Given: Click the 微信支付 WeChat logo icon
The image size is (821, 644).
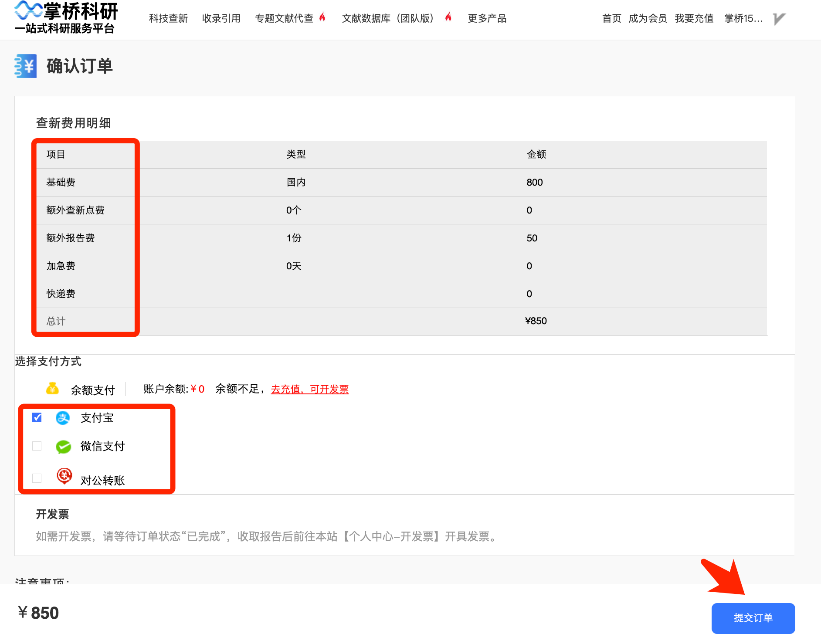Looking at the screenshot, I should point(63,447).
